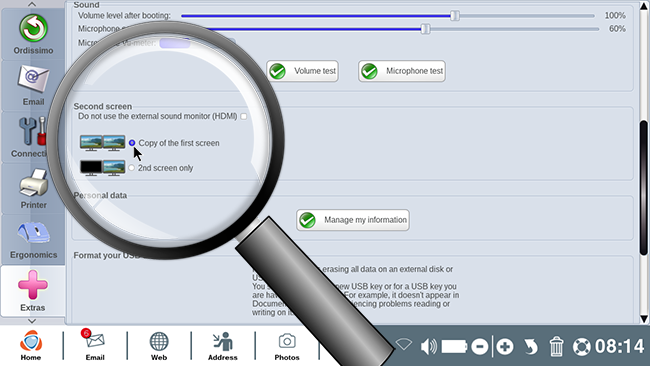Viewport: 650px width, 366px height.
Task: Open the Printer settings section
Action: (33, 189)
